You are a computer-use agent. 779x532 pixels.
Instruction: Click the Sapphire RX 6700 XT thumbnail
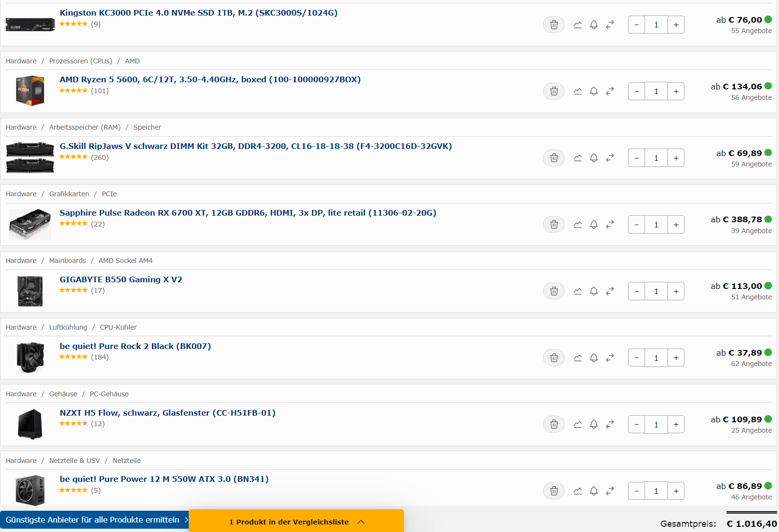point(30,224)
